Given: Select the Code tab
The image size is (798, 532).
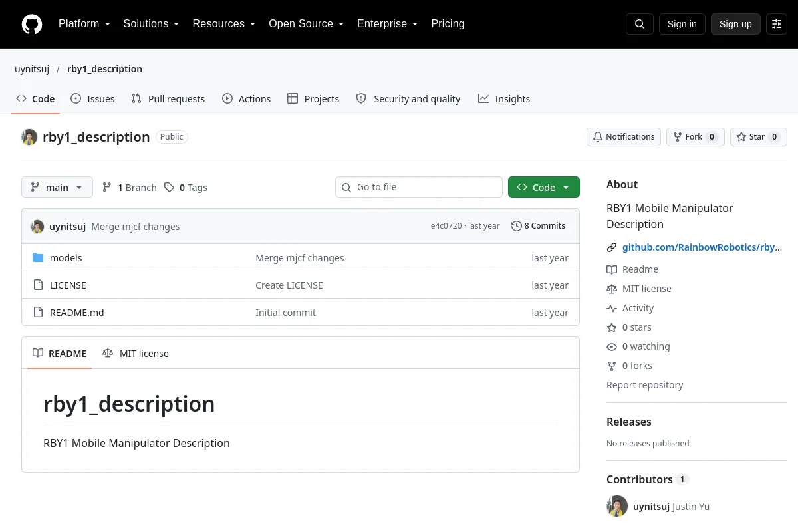Looking at the screenshot, I should 35,99.
